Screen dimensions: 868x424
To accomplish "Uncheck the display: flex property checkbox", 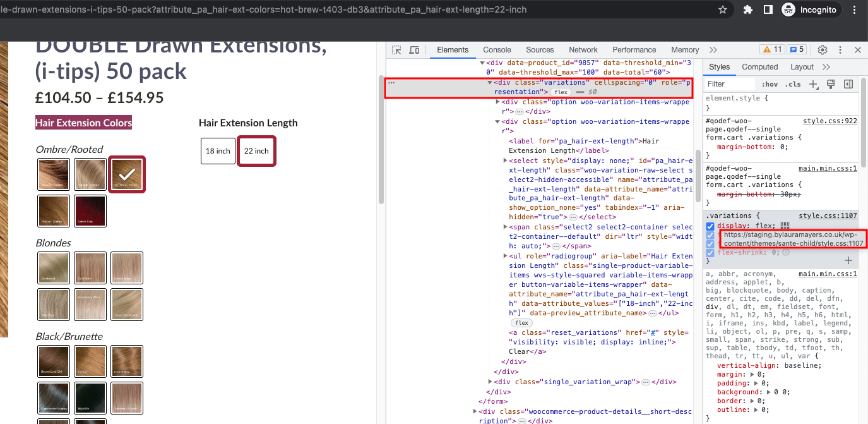I will point(710,226).
